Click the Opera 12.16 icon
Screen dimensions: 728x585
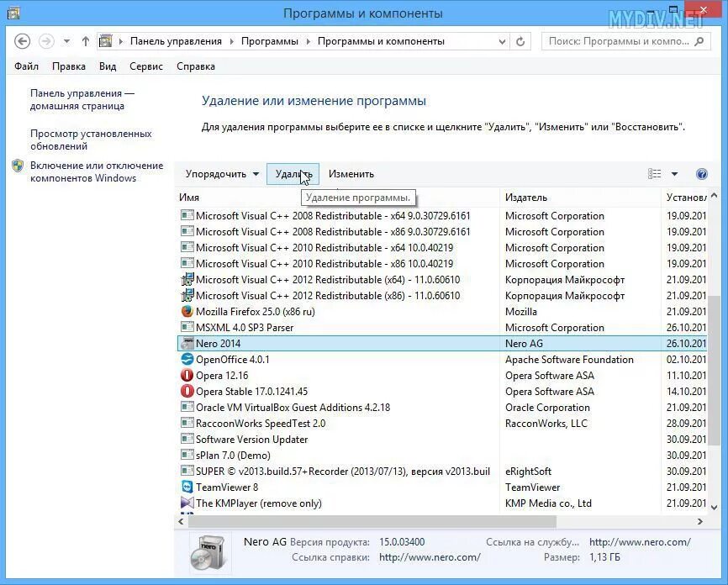[x=187, y=375]
